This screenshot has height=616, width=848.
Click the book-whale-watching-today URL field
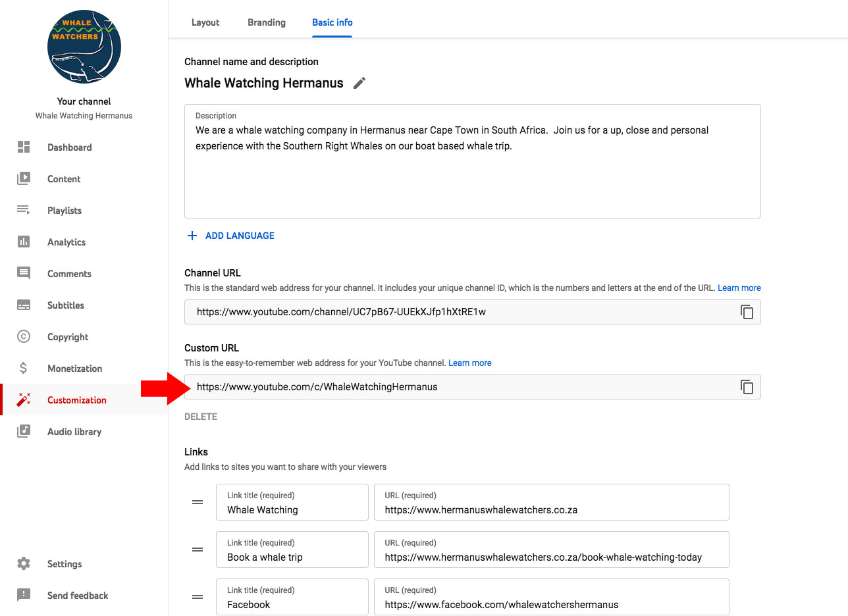552,550
